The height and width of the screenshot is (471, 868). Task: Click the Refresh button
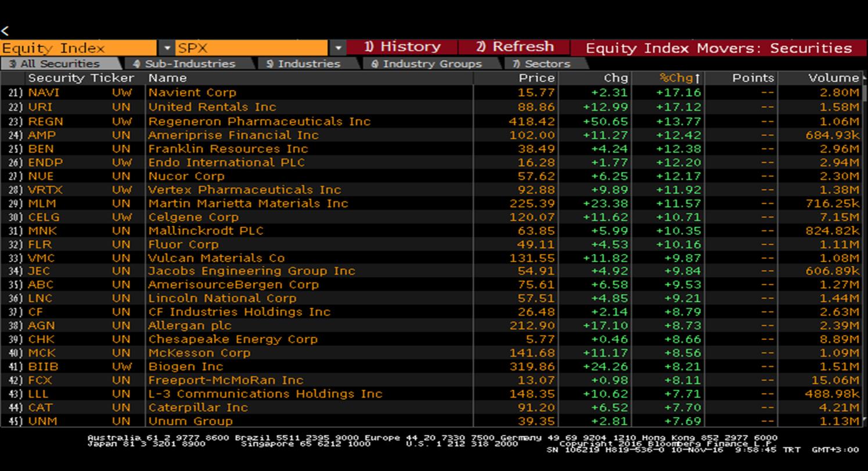tap(514, 47)
